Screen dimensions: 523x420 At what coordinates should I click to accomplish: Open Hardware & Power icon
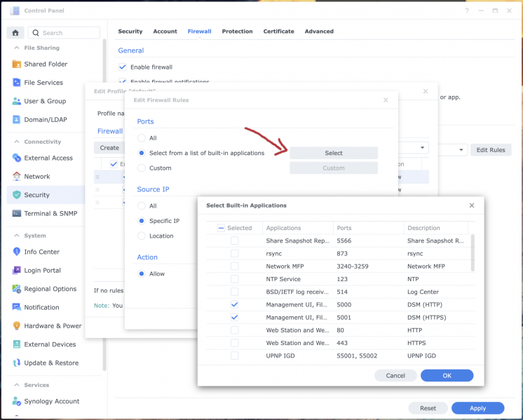click(x=16, y=325)
